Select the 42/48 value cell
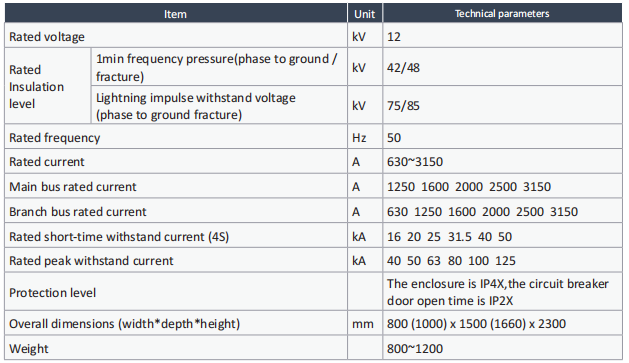Viewport: 629px width, 363px height. coord(502,67)
